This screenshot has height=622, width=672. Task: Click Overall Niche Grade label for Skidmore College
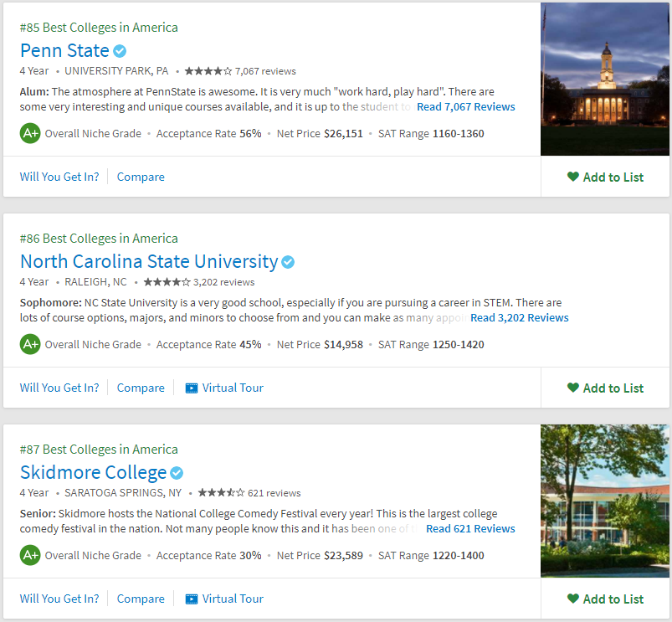93,556
